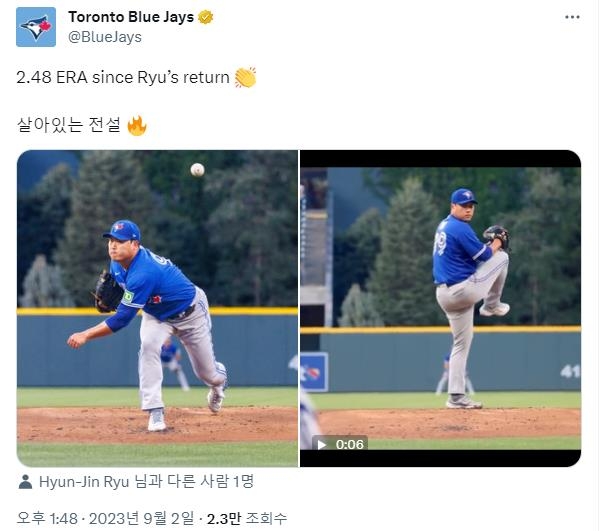Click the gold verified badge icon
Image resolution: width=601 pixels, height=531 pixels.
[205, 17]
